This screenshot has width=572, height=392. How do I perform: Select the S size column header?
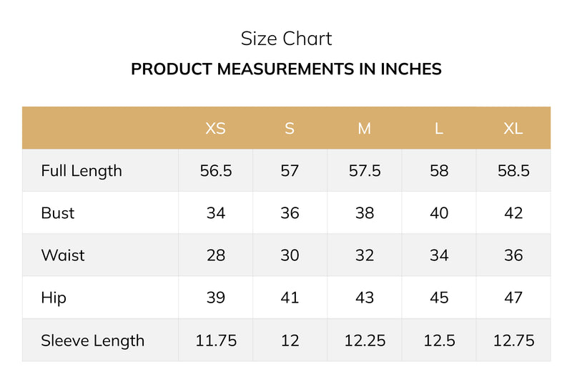tap(290, 129)
